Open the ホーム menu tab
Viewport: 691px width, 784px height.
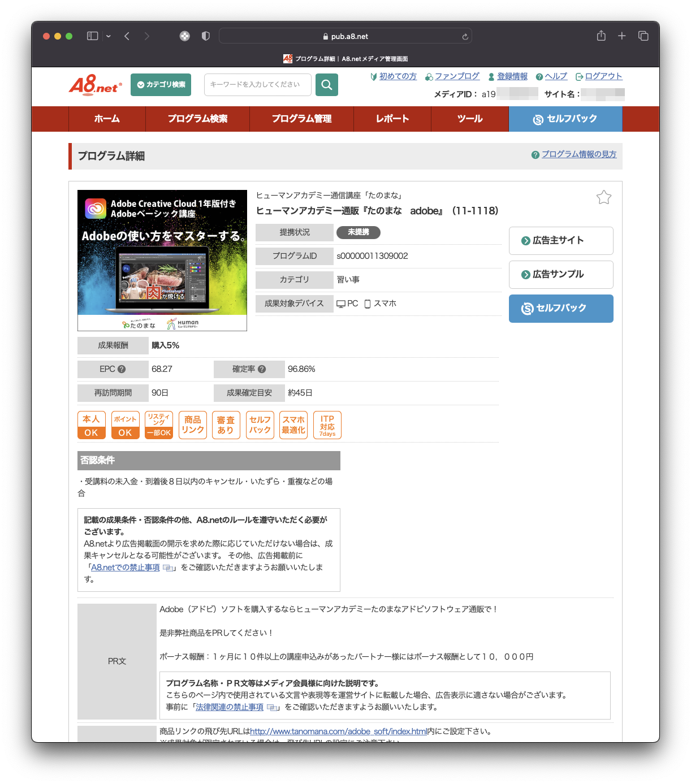tap(107, 119)
